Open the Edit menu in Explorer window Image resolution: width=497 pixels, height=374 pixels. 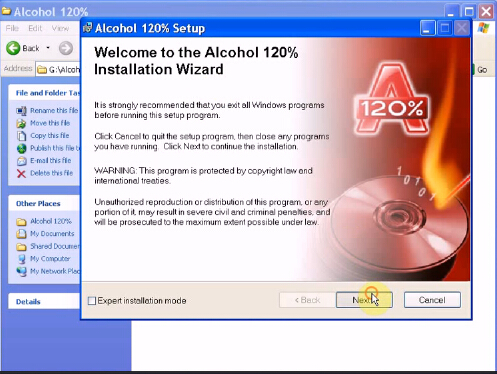pos(35,28)
